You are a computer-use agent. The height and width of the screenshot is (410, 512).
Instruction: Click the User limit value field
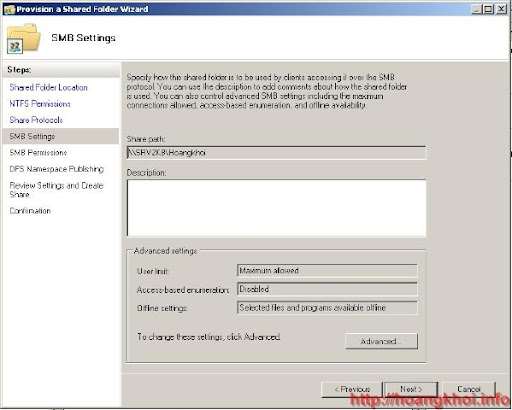click(327, 271)
